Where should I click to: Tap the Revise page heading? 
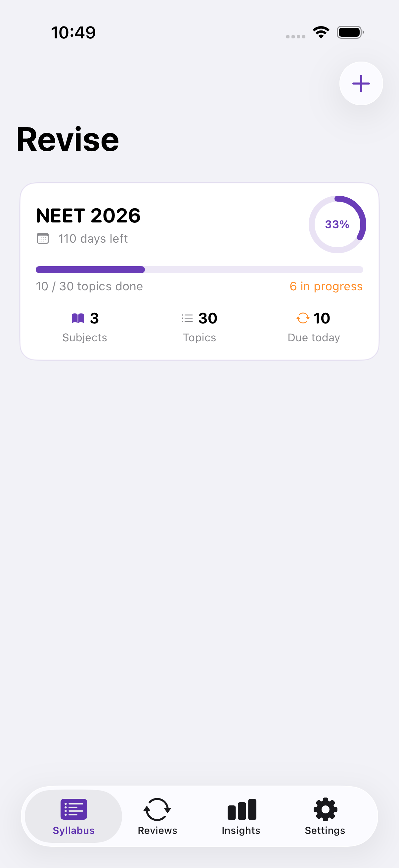point(68,139)
